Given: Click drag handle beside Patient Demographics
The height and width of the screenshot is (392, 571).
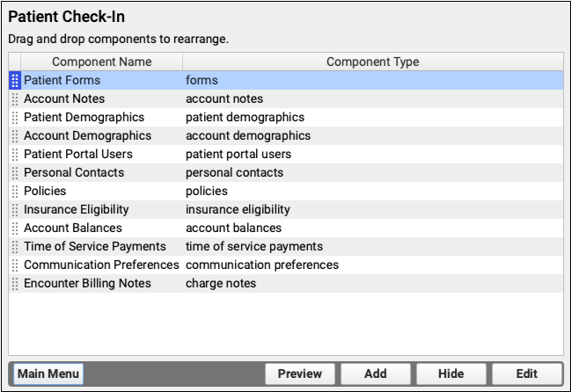Looking at the screenshot, I should point(15,117).
